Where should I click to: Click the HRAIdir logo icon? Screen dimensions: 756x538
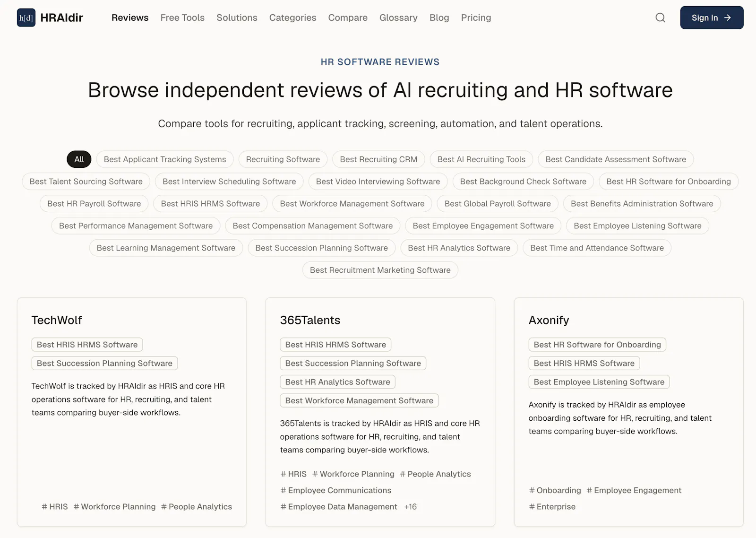tap(26, 17)
